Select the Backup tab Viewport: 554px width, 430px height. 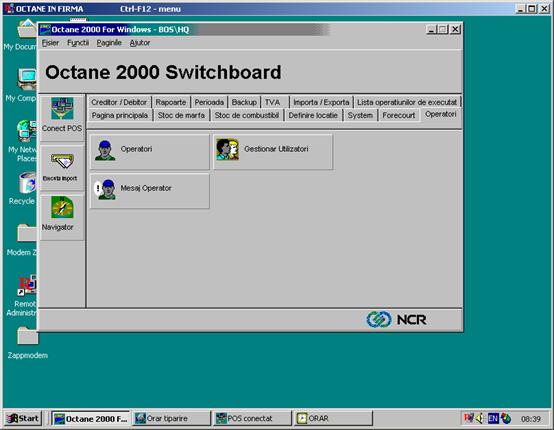[x=244, y=102]
